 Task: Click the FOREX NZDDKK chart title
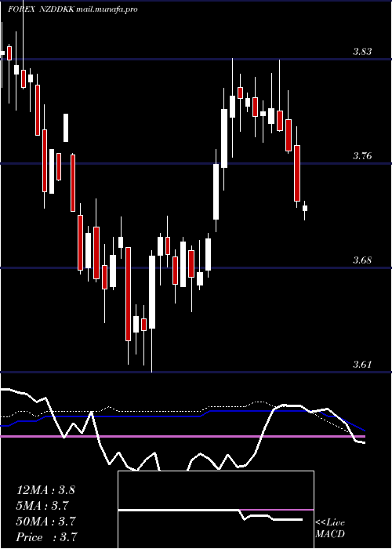[41, 9]
